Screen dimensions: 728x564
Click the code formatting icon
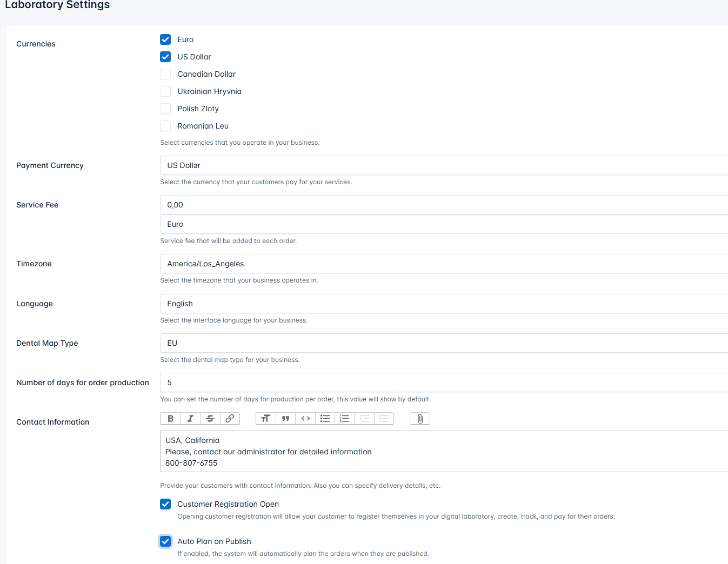[x=305, y=418]
